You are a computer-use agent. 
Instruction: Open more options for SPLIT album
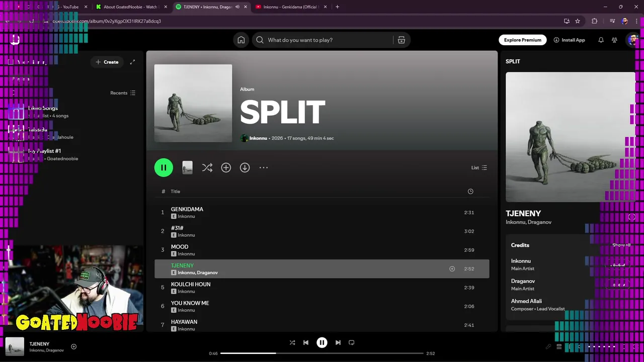click(264, 167)
